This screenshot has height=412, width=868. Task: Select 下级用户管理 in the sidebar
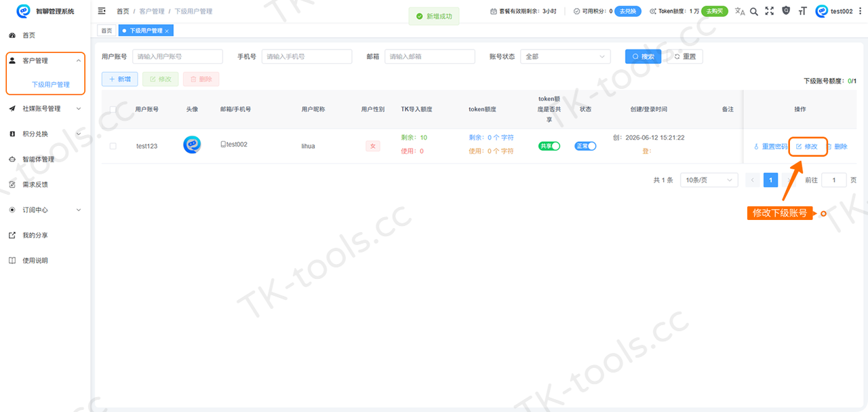point(51,85)
